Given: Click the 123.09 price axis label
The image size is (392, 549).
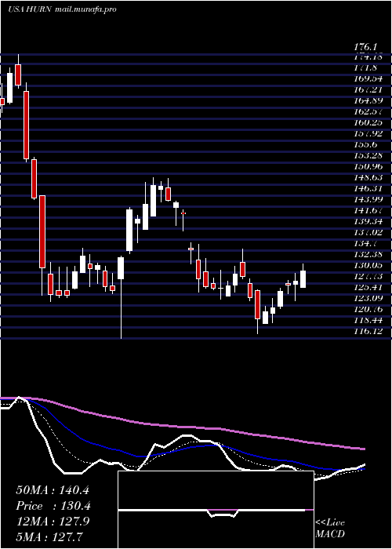Looking at the screenshot, I should [369, 298].
